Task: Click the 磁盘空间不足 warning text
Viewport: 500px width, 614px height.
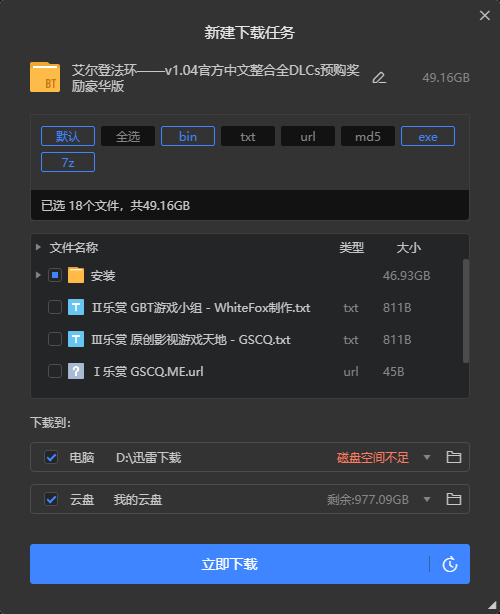Action: point(373,457)
